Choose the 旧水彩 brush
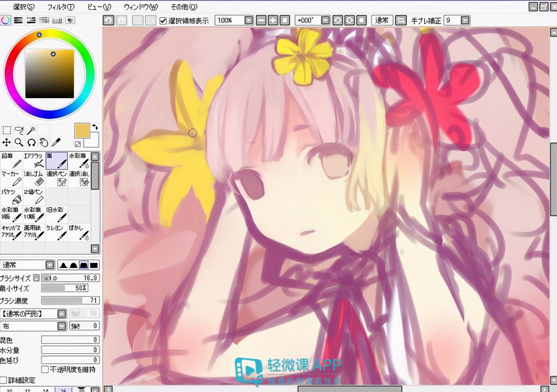This screenshot has height=392, width=557. coord(56,214)
